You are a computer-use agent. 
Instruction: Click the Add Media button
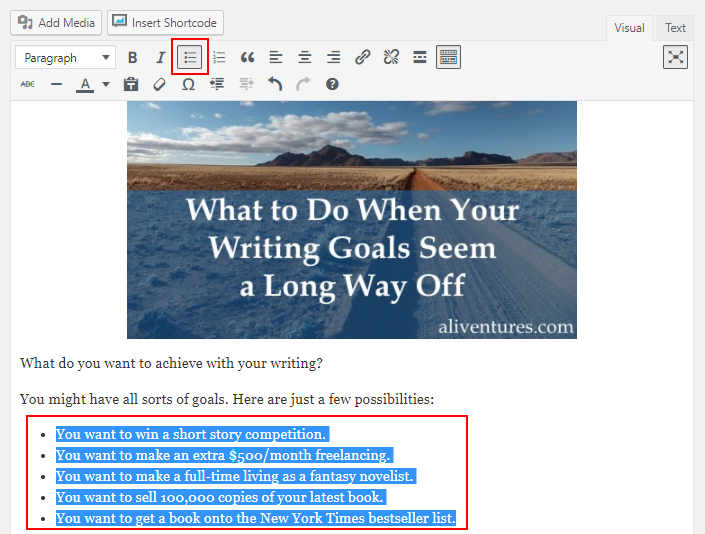click(57, 22)
